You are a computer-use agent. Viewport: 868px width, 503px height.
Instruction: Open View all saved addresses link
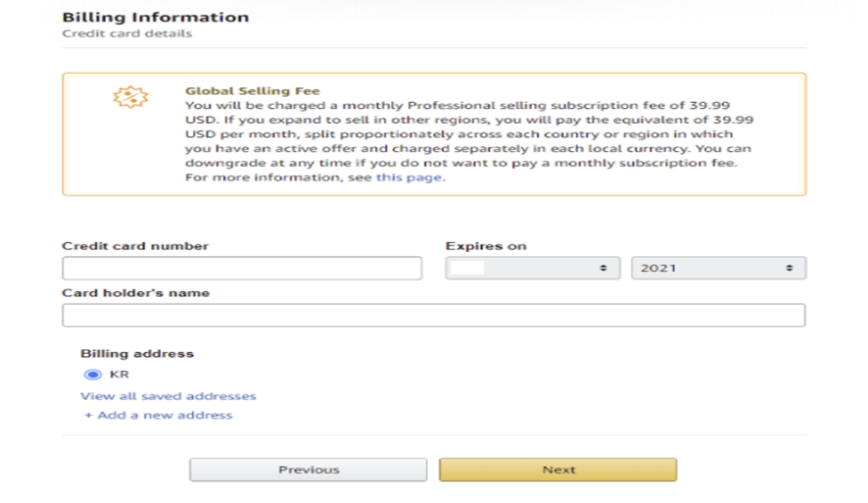(x=169, y=396)
